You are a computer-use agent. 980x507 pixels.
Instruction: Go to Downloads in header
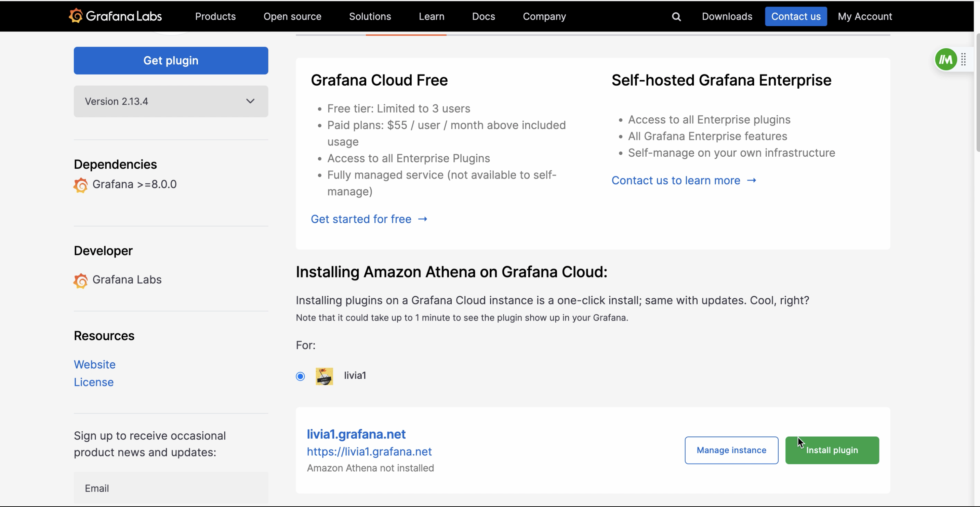click(727, 16)
